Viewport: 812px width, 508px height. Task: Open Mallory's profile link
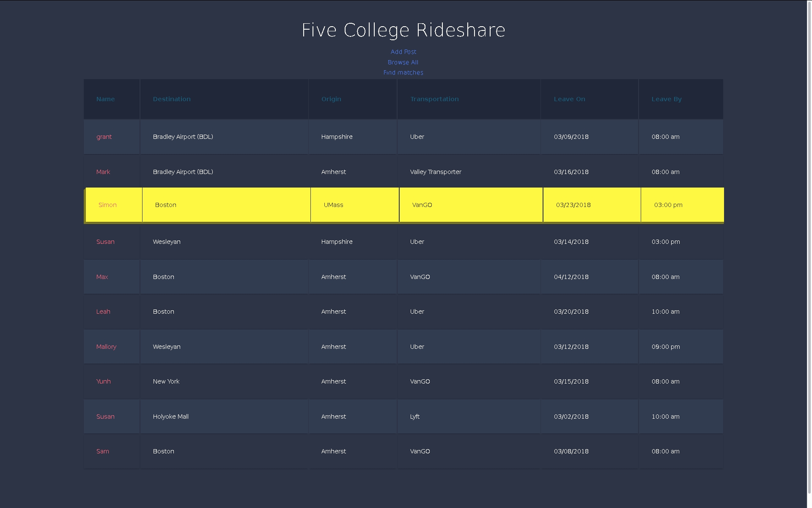[x=106, y=347]
